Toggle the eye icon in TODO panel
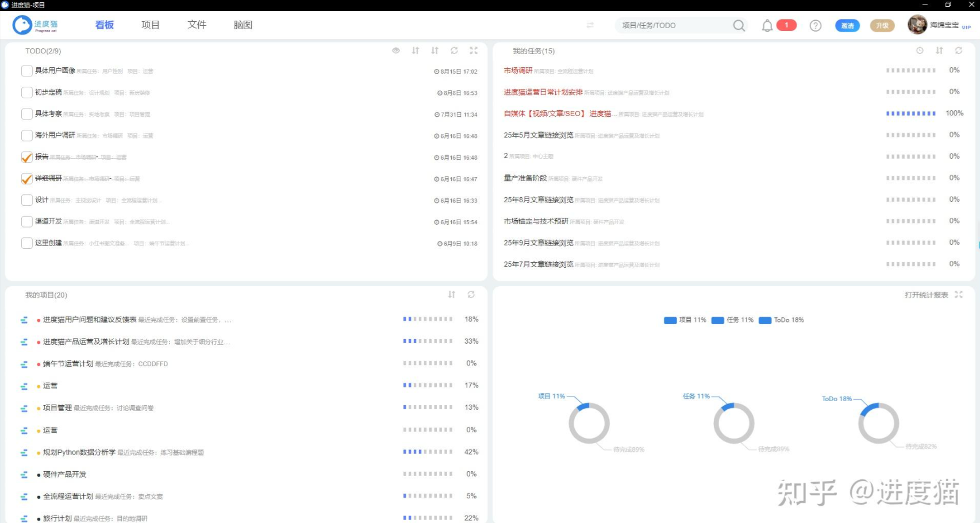The image size is (980, 523). click(x=396, y=51)
